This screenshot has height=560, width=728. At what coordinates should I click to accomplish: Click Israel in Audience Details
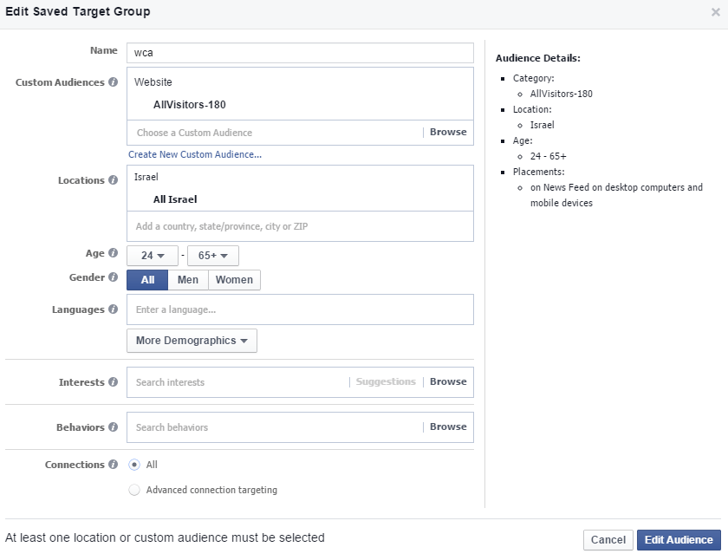click(543, 125)
